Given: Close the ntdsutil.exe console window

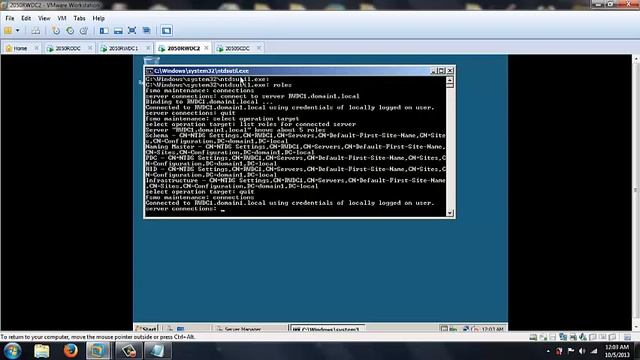Looking at the screenshot, I should pos(450,71).
